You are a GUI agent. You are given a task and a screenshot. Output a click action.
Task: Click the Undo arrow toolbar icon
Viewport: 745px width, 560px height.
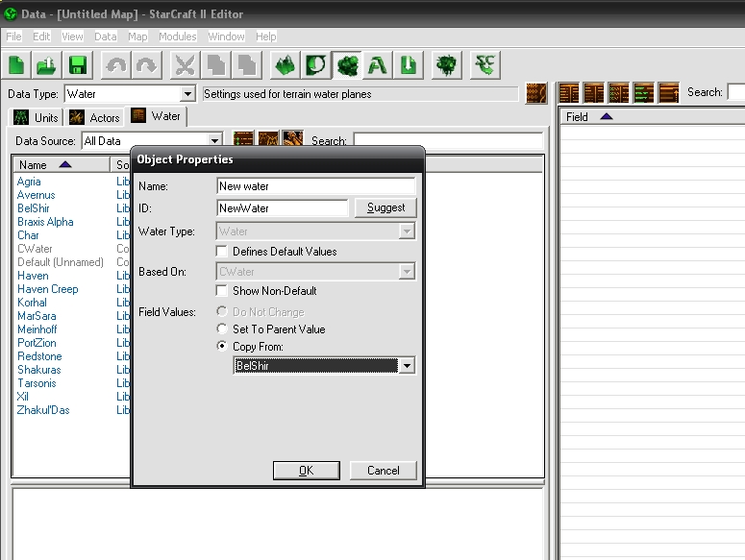[x=116, y=65]
